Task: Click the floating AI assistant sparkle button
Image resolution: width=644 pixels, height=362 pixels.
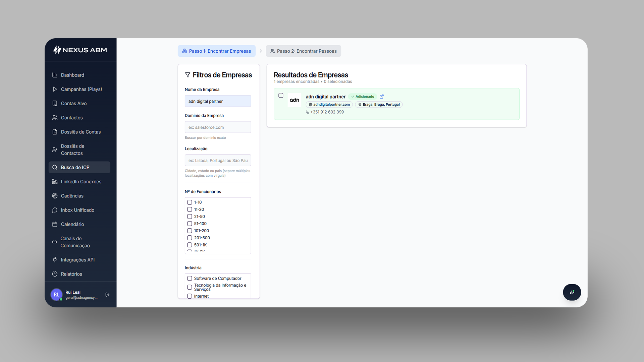Action: click(x=572, y=292)
